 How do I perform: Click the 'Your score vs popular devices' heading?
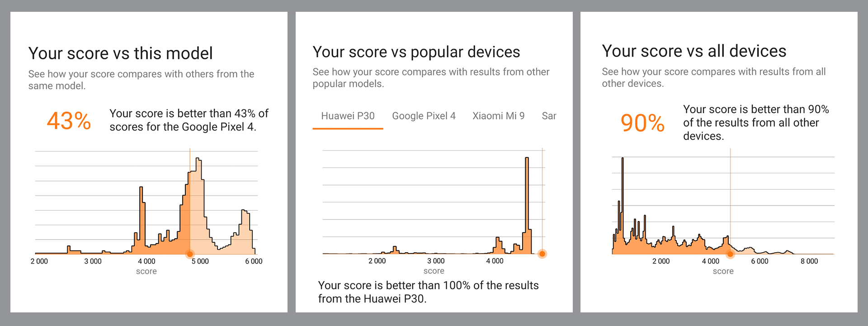[x=416, y=52]
